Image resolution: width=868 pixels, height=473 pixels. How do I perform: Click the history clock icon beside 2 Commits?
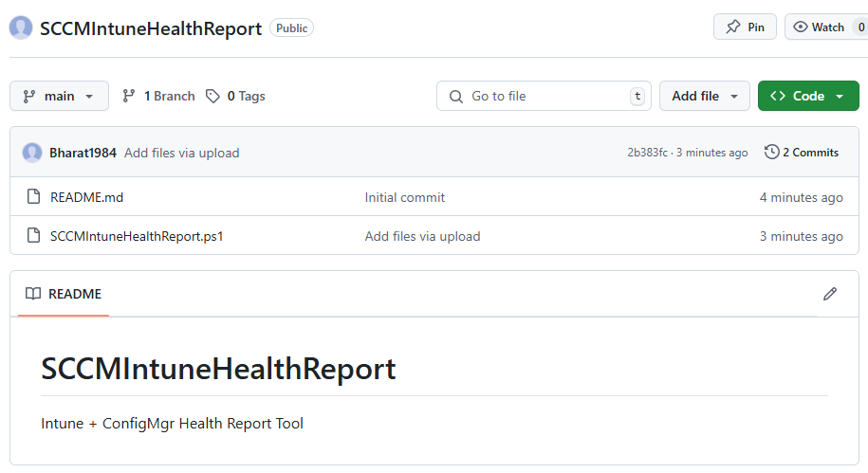[771, 152]
